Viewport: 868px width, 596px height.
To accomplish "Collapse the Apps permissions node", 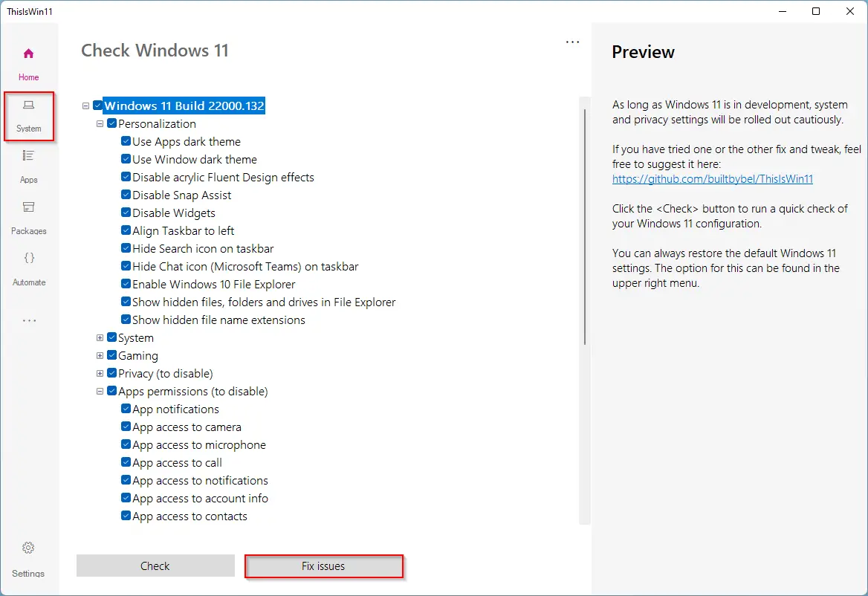I will point(100,391).
